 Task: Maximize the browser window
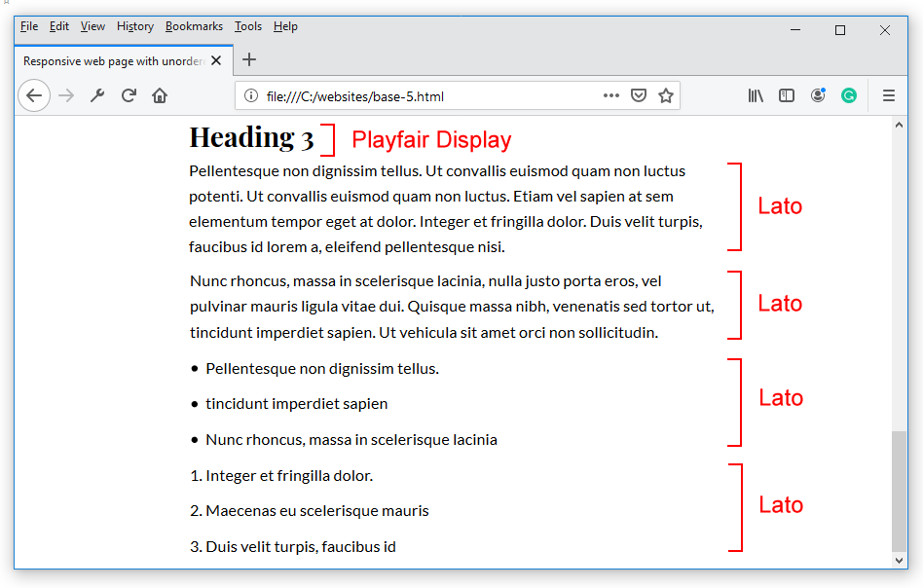(x=840, y=30)
